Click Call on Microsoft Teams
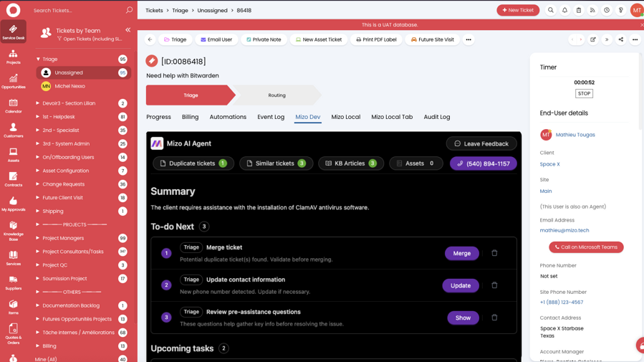 [586, 247]
